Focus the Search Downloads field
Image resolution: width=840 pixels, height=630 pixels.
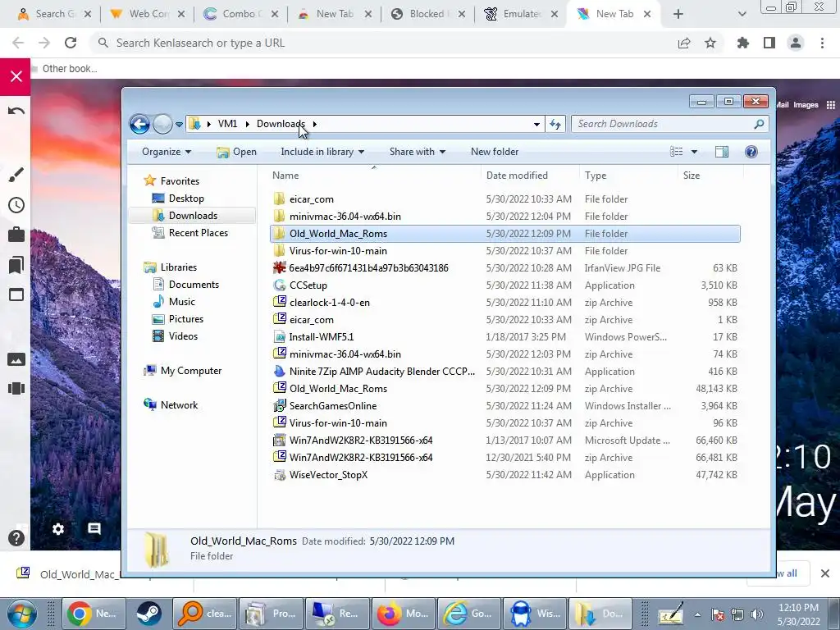coord(669,124)
